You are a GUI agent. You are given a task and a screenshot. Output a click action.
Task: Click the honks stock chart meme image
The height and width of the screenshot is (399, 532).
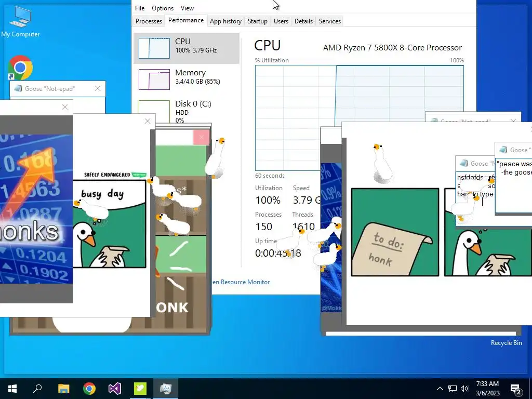(x=36, y=209)
